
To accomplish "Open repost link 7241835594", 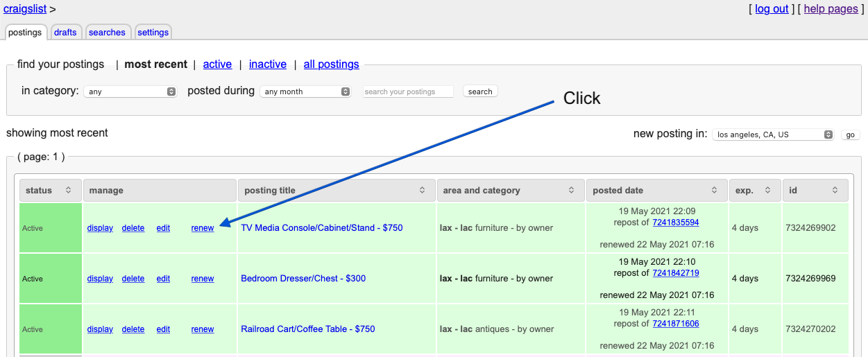I will (676, 223).
